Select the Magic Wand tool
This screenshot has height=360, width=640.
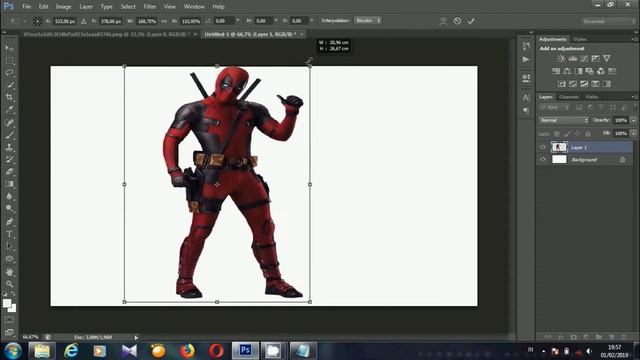pos(9,85)
